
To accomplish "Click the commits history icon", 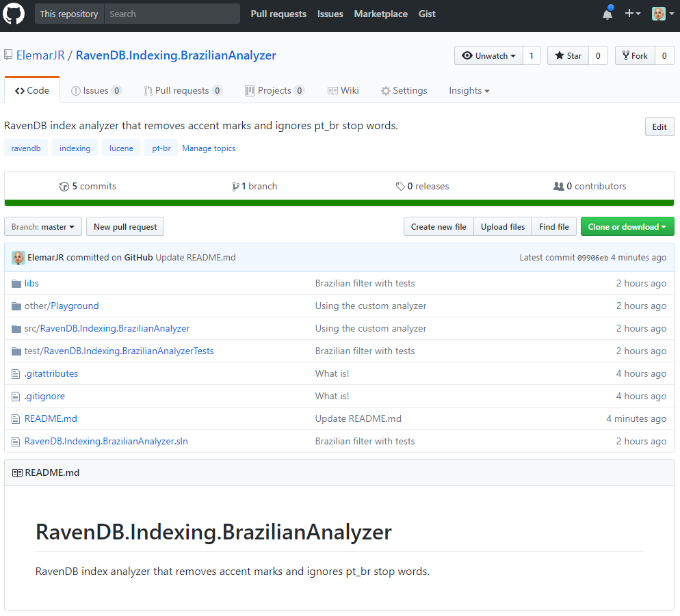I will (x=64, y=186).
